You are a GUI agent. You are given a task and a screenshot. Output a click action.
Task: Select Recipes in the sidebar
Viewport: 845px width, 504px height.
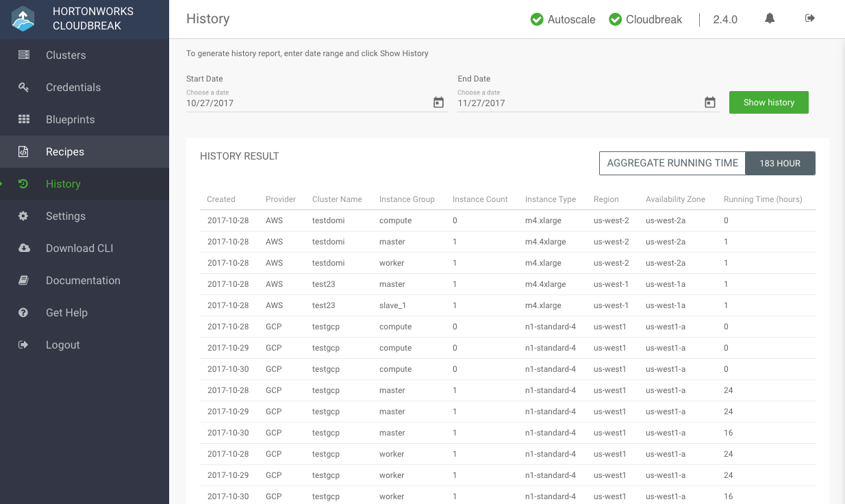click(x=84, y=151)
